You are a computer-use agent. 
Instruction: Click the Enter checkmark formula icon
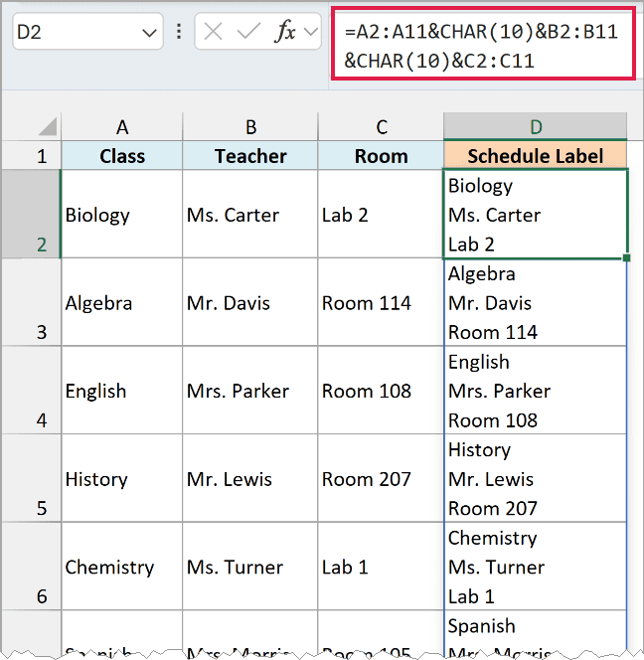pyautogui.click(x=248, y=32)
